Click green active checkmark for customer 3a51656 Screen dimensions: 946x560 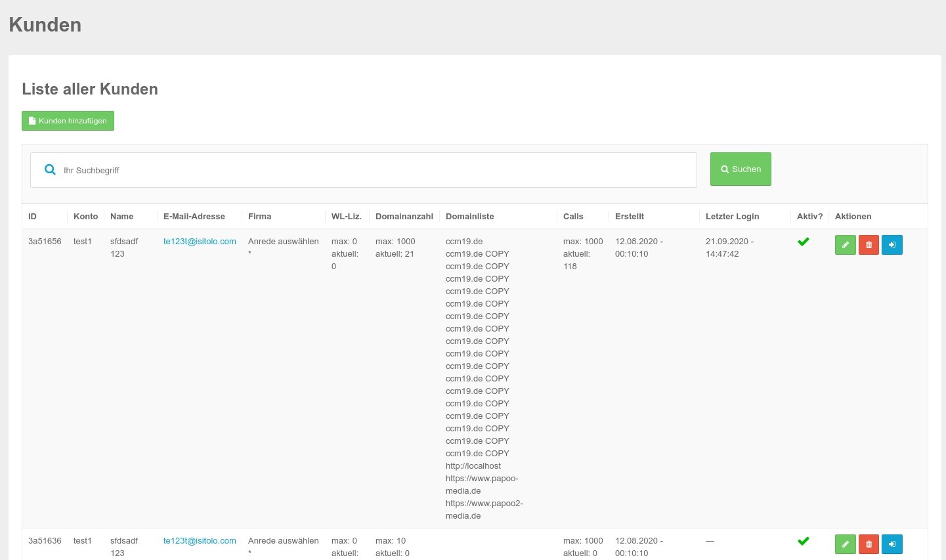(x=803, y=242)
